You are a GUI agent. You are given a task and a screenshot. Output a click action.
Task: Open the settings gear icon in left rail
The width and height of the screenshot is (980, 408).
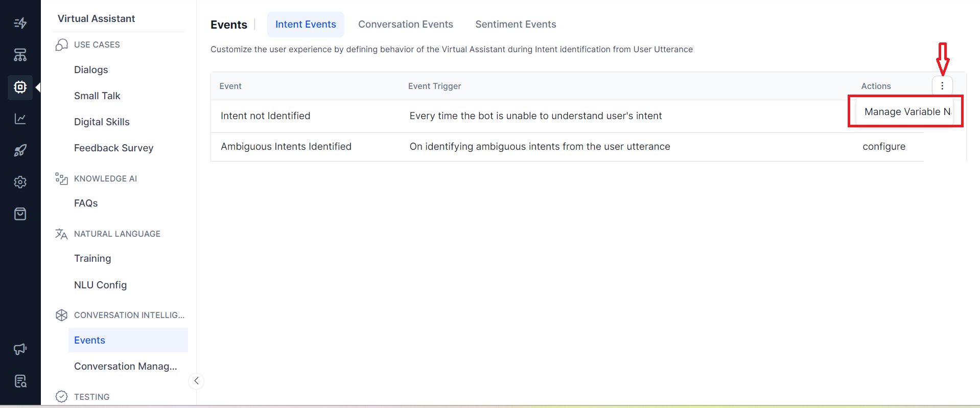[20, 182]
